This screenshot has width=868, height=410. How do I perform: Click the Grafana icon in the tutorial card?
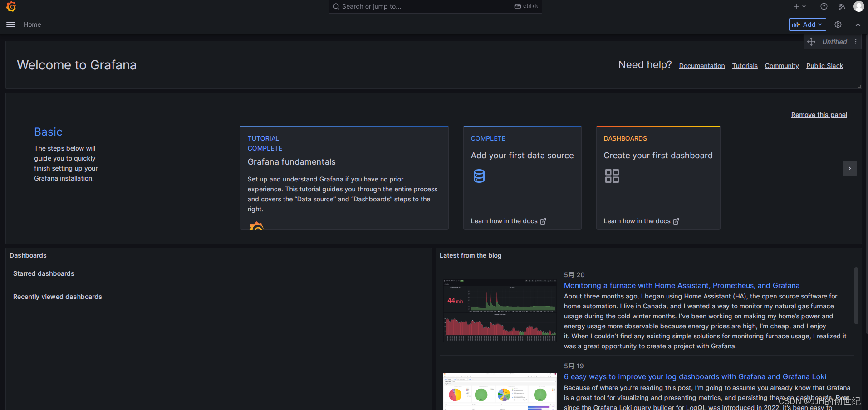(256, 225)
